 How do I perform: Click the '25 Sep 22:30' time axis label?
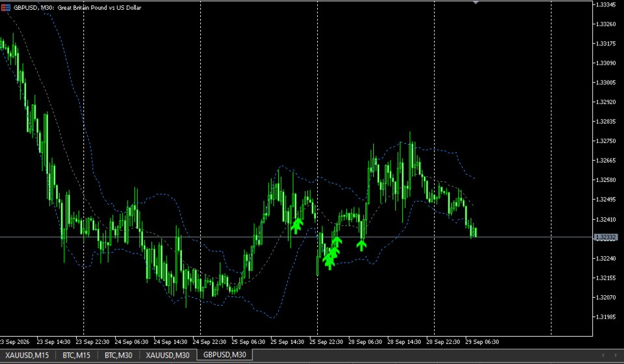click(x=326, y=342)
